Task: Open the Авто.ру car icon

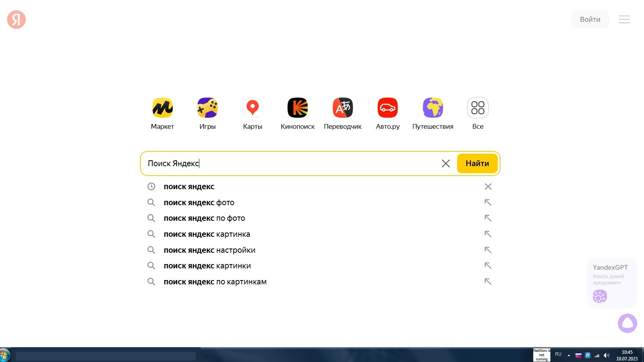Action: pos(388,108)
